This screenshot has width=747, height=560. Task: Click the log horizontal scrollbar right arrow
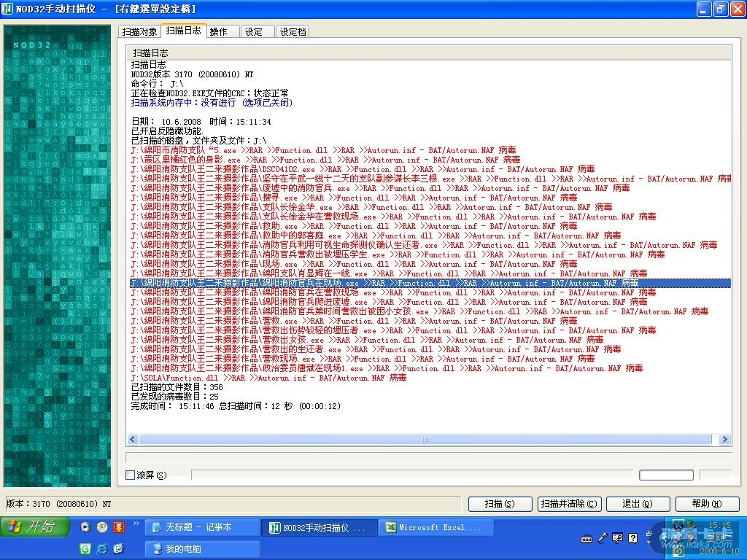click(x=724, y=439)
